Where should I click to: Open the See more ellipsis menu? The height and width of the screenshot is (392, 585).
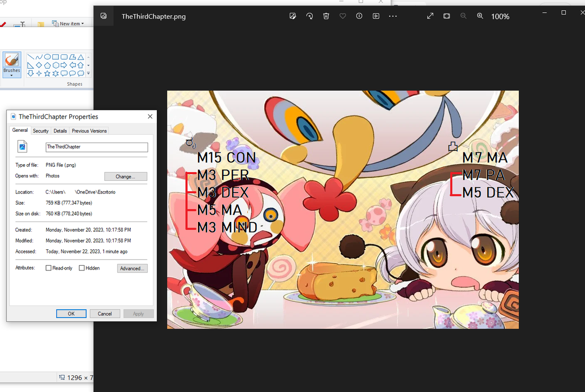coord(393,16)
